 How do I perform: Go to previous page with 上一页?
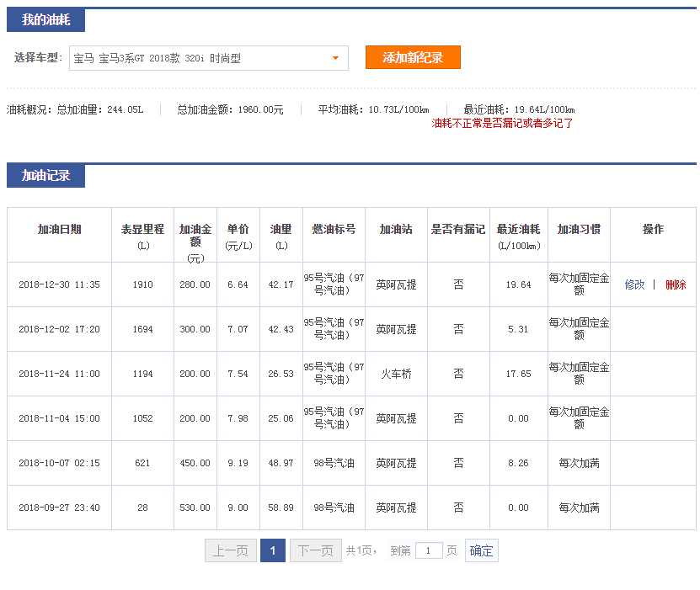(x=230, y=551)
